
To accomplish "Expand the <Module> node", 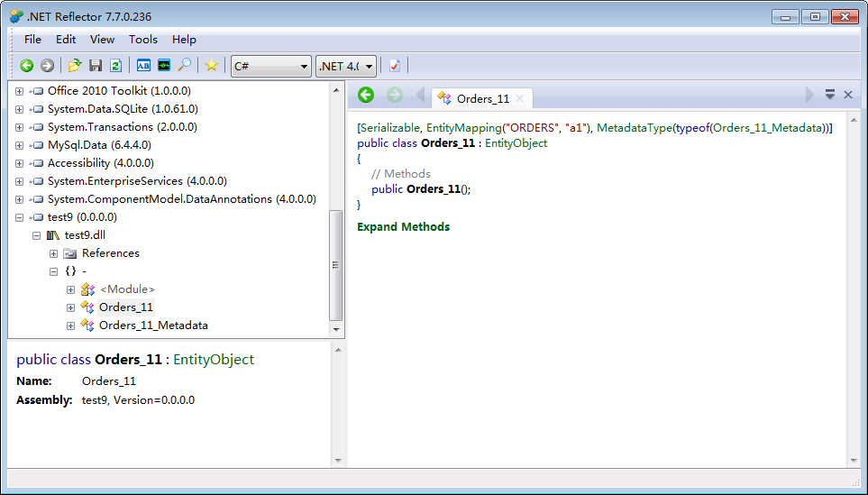I will pos(71,289).
